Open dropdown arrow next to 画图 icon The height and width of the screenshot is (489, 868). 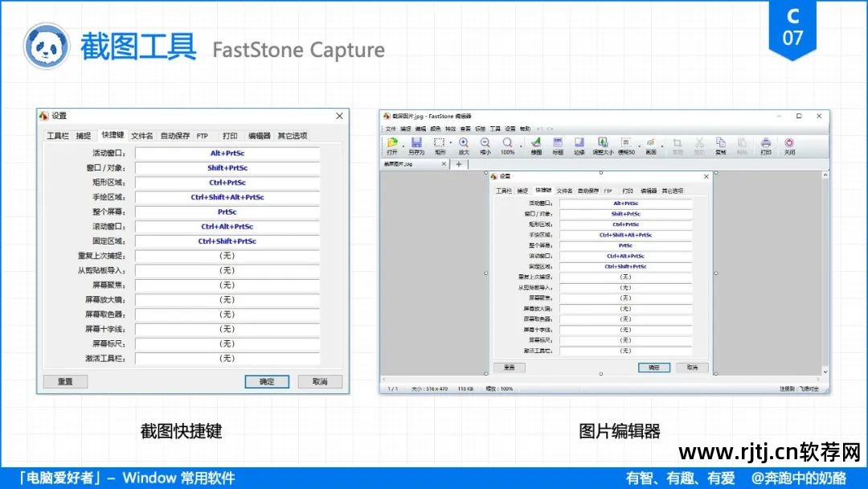[662, 146]
